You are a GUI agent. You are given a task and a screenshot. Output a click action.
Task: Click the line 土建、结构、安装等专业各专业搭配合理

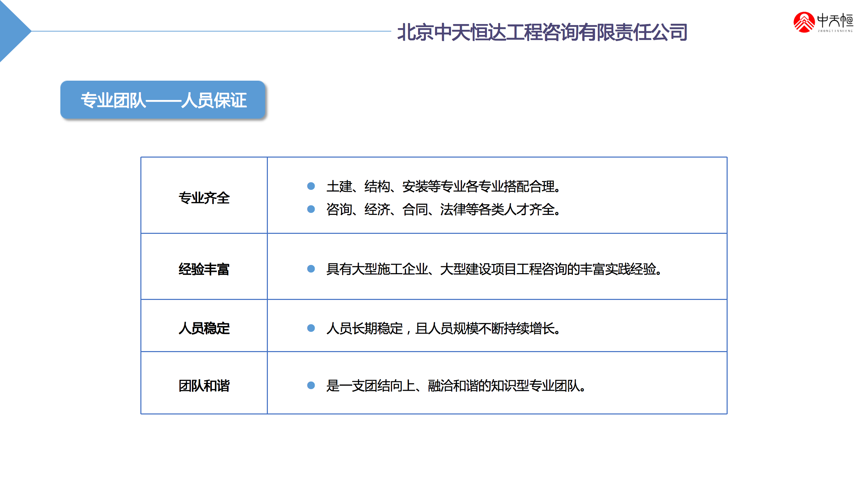click(x=443, y=186)
